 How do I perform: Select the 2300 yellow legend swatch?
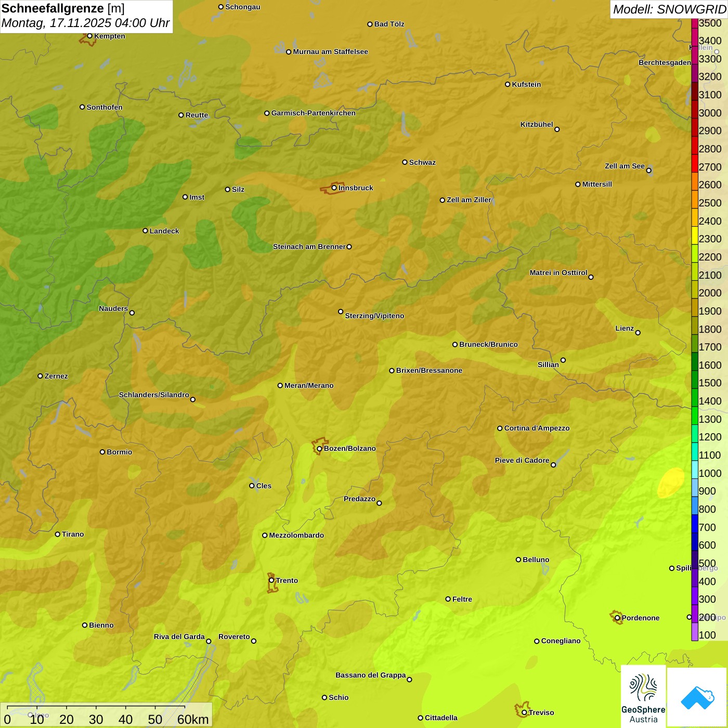(695, 236)
